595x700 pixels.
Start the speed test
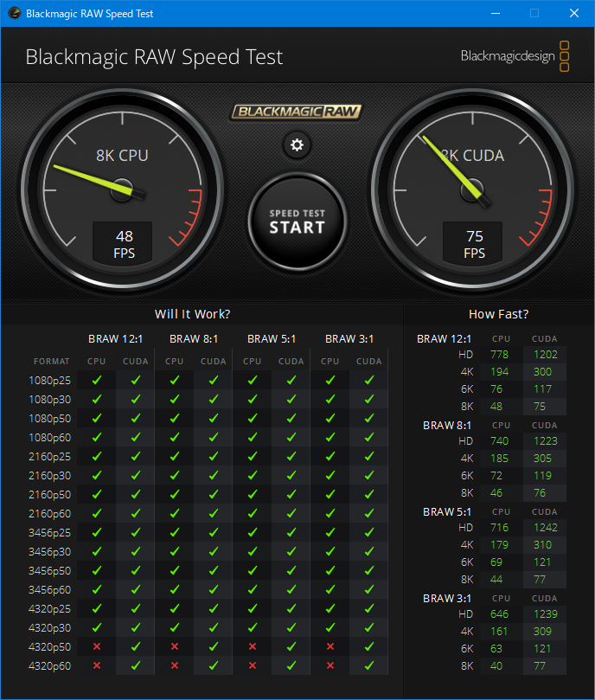(x=297, y=222)
